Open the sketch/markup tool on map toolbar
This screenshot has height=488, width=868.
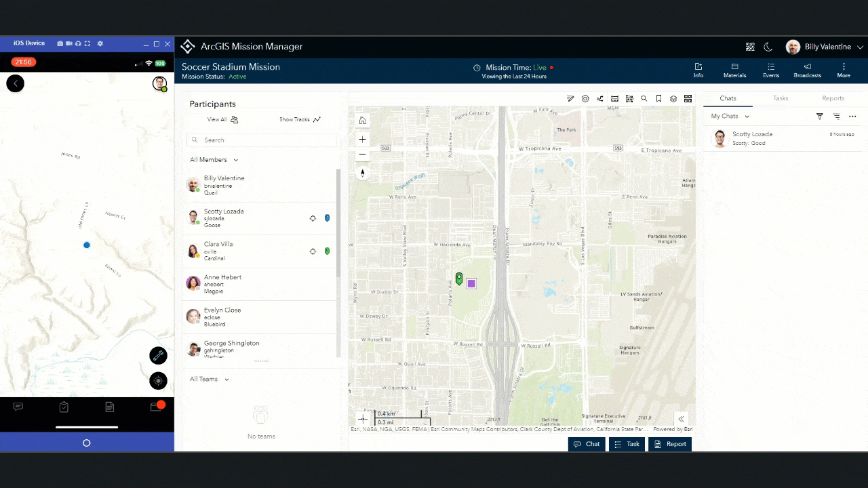click(x=570, y=99)
